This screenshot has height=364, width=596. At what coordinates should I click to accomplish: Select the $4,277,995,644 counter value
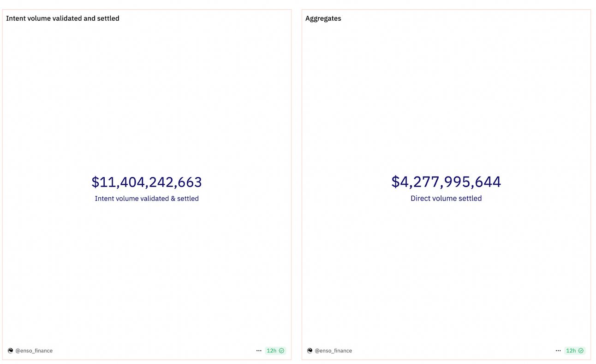click(x=446, y=182)
